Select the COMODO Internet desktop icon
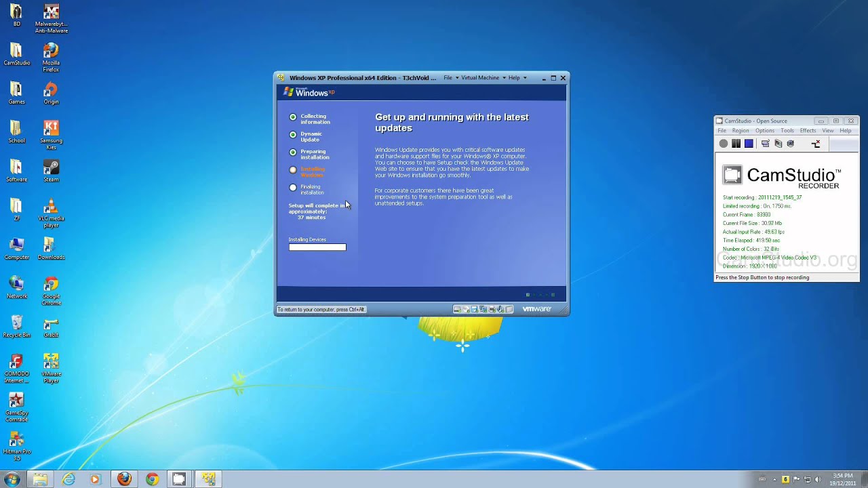This screenshot has width=868, height=488. [x=16, y=369]
